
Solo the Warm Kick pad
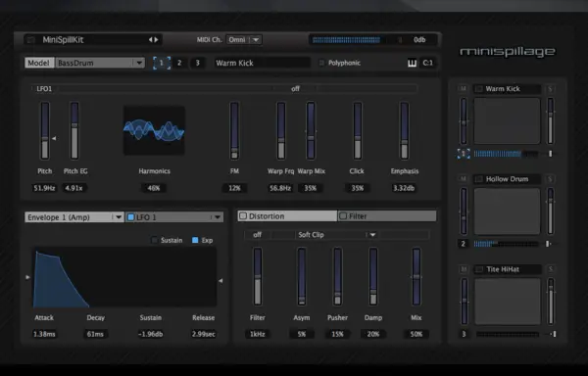(550, 89)
